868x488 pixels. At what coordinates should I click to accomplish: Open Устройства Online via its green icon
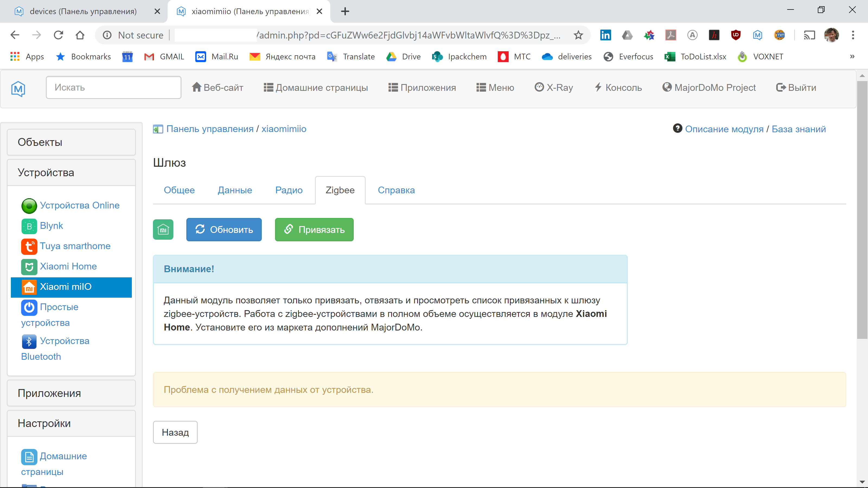(x=29, y=206)
